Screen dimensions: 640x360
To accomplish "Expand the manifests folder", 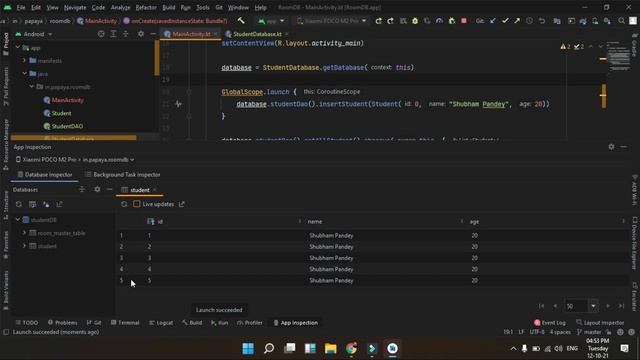I will click(24, 60).
